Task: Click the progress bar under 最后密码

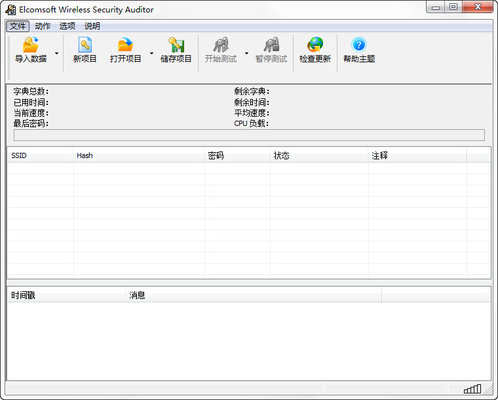Action: click(249, 135)
